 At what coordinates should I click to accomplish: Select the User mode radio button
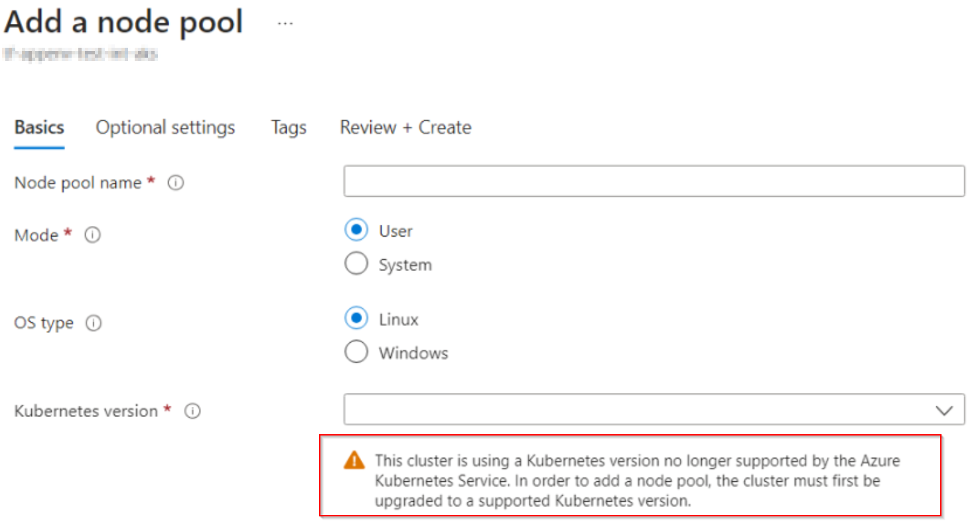click(x=356, y=229)
